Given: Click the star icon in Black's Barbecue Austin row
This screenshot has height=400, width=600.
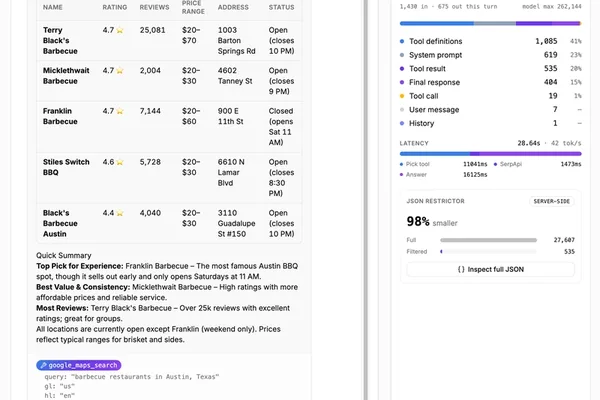Looking at the screenshot, I should (x=120, y=213).
